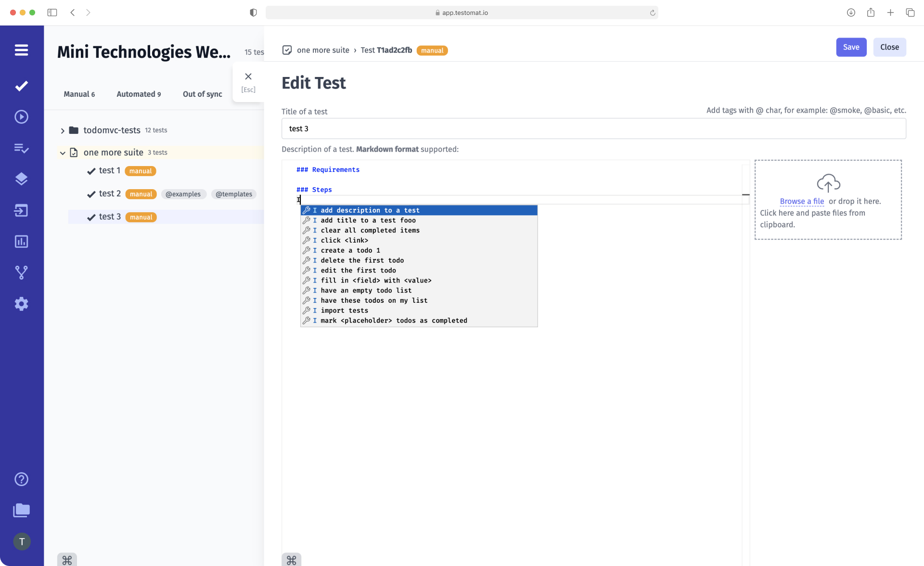Screen dimensions: 924x566
Task: Switch to the Automated 9 tab
Action: 139,94
